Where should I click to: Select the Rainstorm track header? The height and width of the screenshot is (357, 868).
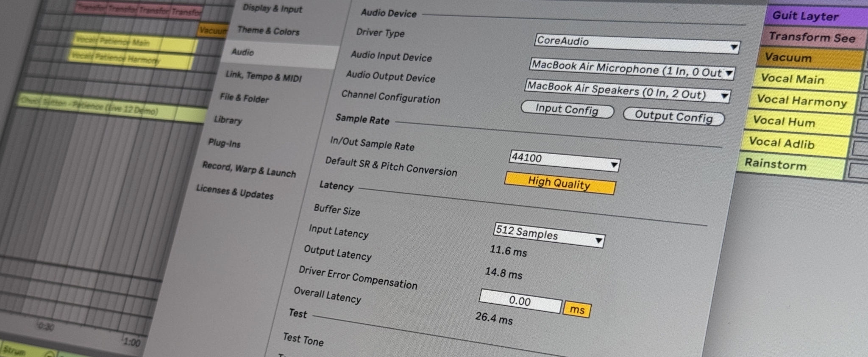click(x=790, y=164)
